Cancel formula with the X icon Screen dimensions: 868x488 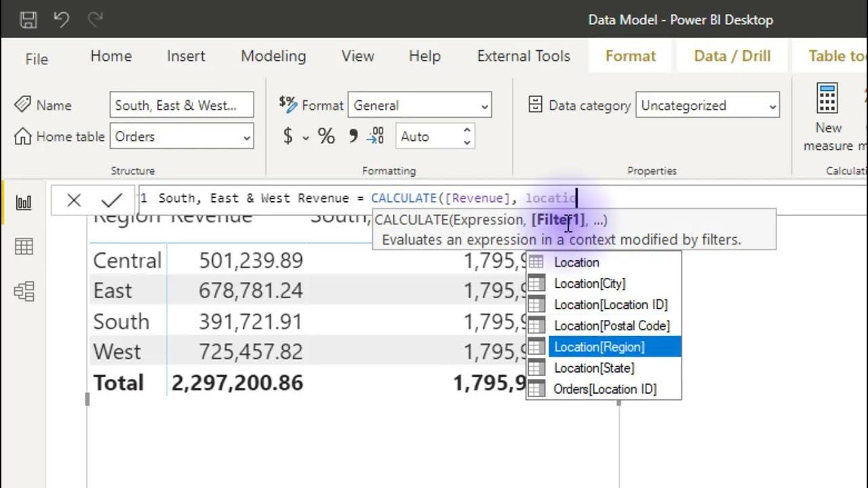tap(74, 200)
